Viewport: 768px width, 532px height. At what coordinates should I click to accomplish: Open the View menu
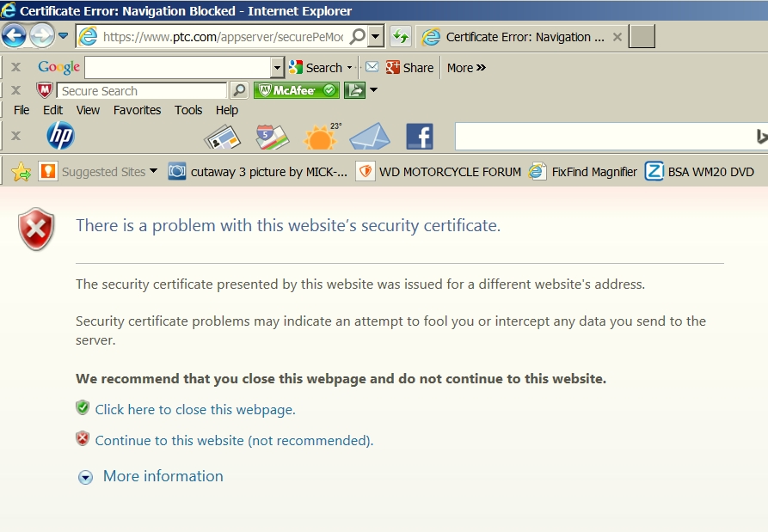(x=88, y=110)
